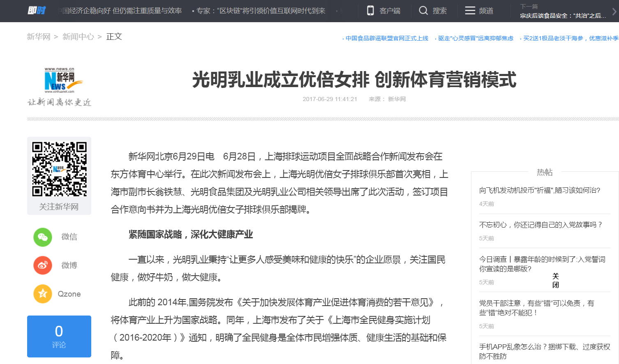Go to 新华网 via the breadcrumb
Image resolution: width=619 pixels, height=364 pixels.
[38, 36]
